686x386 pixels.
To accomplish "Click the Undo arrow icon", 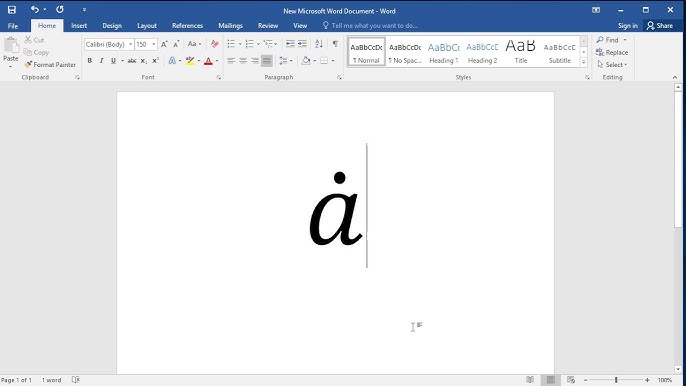I will tap(35, 9).
